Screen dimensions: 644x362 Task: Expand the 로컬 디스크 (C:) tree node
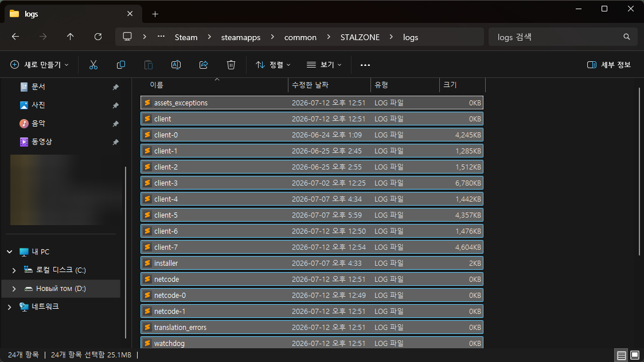14,270
